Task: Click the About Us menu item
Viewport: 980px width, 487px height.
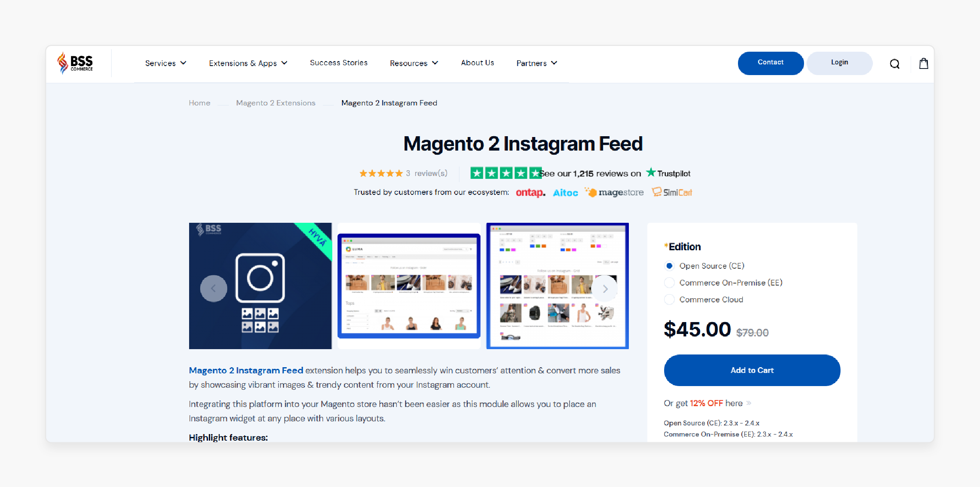Action: (477, 62)
